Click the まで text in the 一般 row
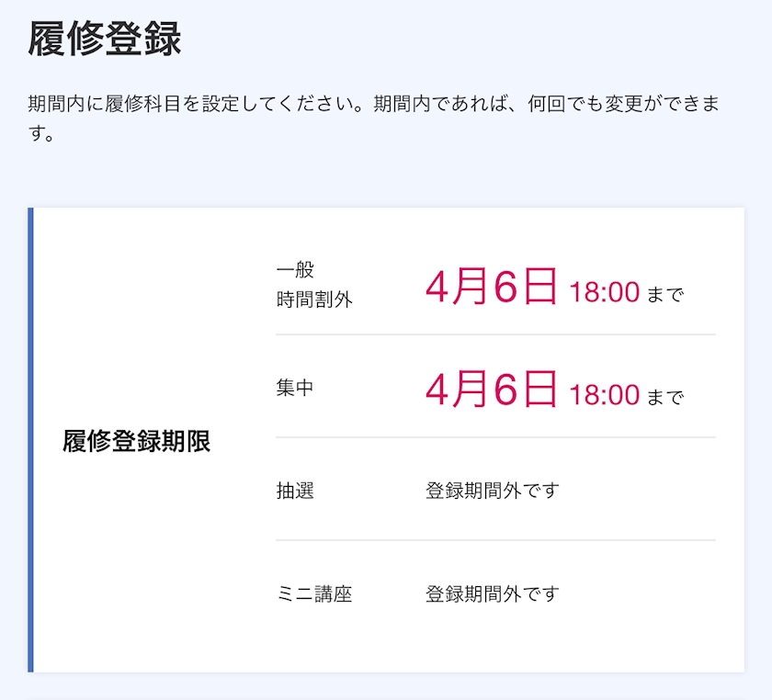772x700 pixels. tap(665, 294)
